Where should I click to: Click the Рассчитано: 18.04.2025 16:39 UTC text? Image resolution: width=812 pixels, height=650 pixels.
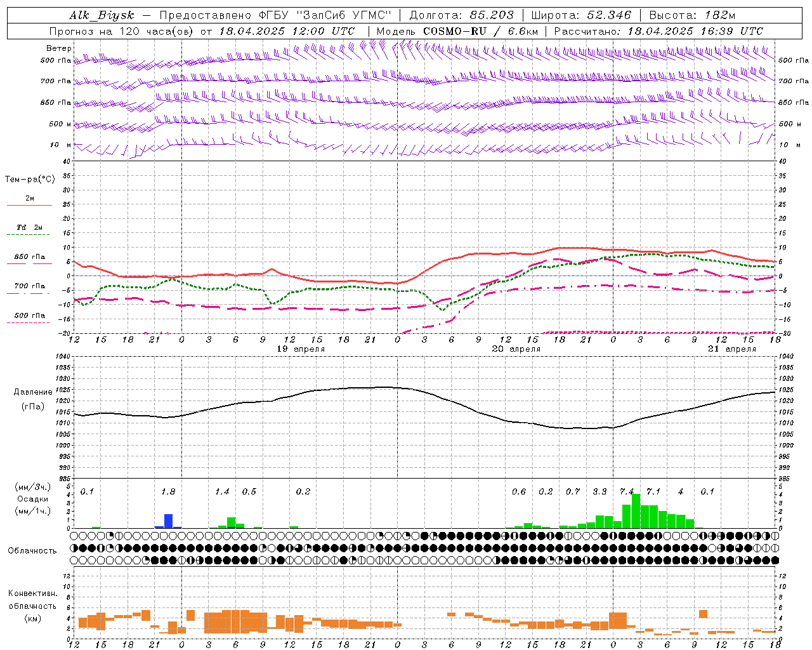point(658,31)
